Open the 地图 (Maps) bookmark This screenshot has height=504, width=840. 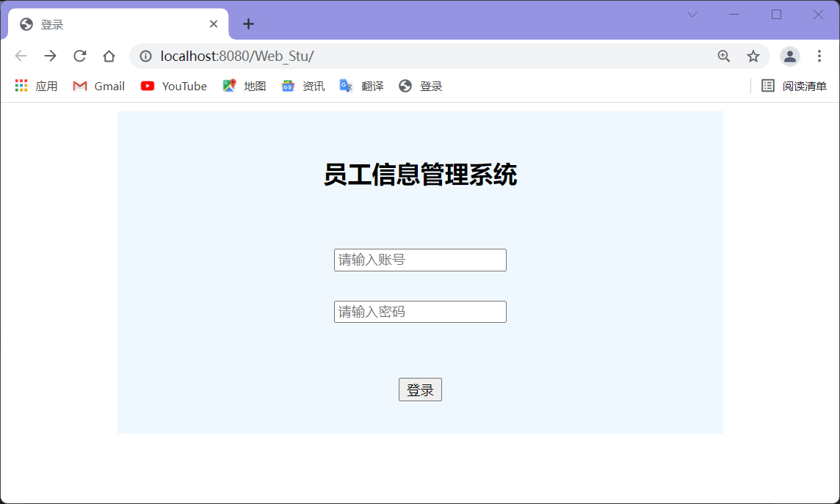(244, 86)
